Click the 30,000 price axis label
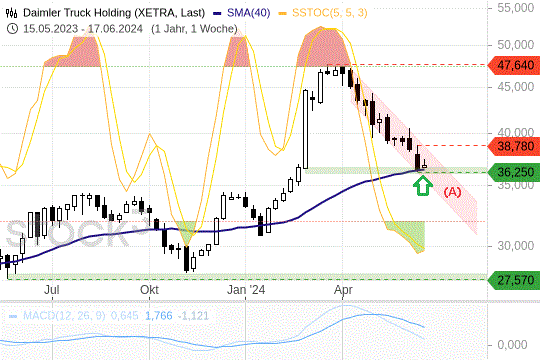The width and height of the screenshot is (540, 360). coord(516,246)
